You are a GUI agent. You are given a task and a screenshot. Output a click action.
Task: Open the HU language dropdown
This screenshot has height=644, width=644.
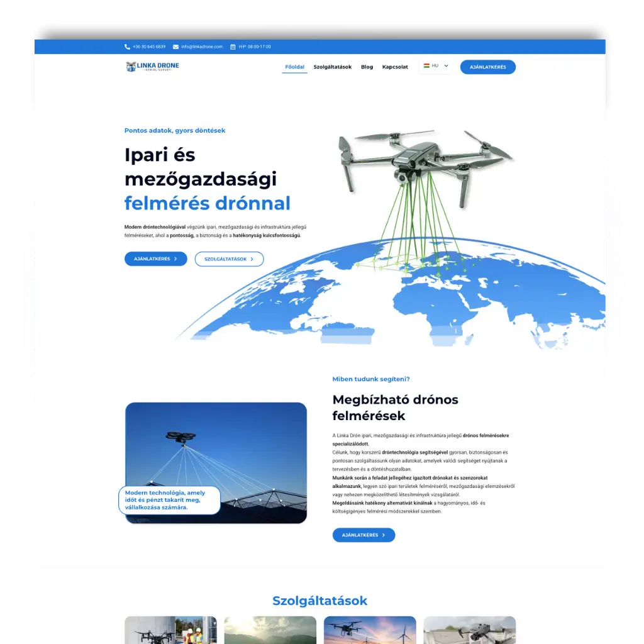[x=436, y=65]
